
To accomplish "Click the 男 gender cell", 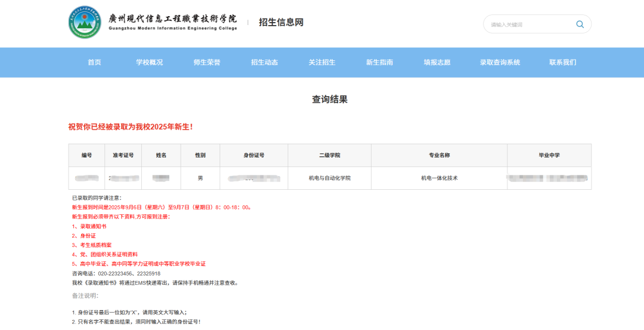I will tap(200, 178).
